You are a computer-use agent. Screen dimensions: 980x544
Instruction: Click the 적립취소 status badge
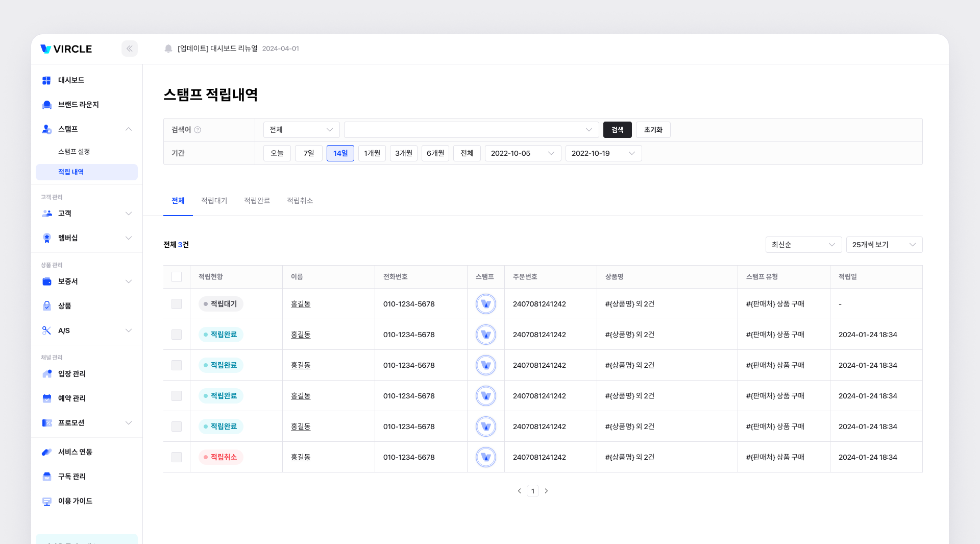click(221, 457)
